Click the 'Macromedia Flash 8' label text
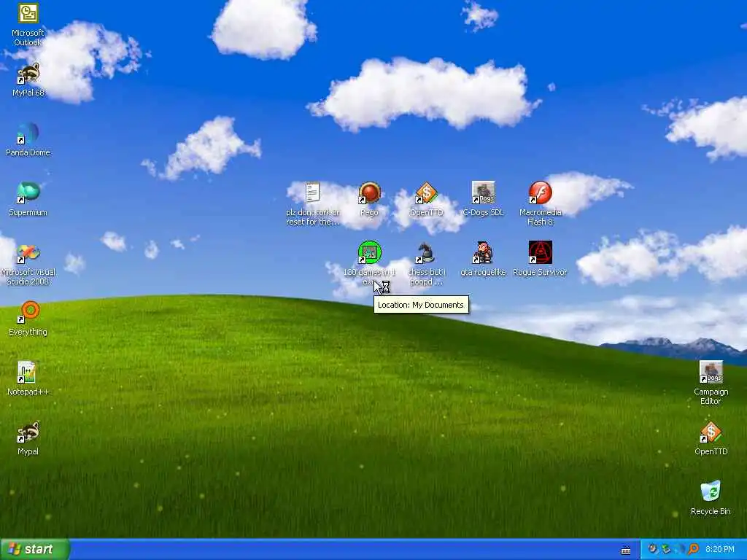Viewport: 747px width, 560px height. tap(541, 217)
